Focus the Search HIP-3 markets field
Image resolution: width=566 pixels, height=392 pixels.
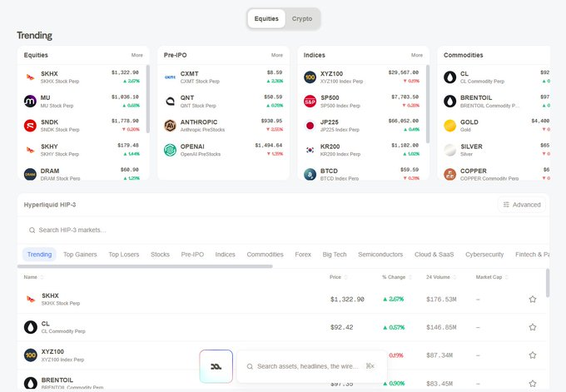tap(283, 231)
